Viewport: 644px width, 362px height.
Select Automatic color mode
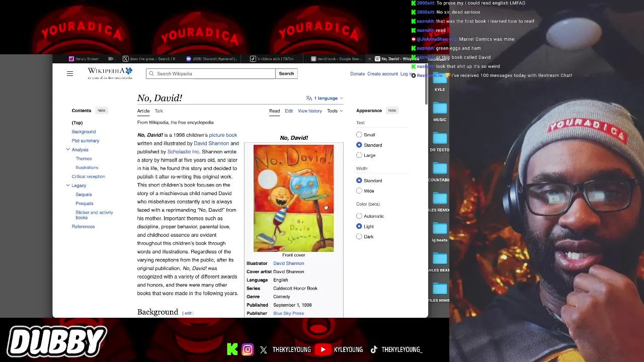(359, 216)
